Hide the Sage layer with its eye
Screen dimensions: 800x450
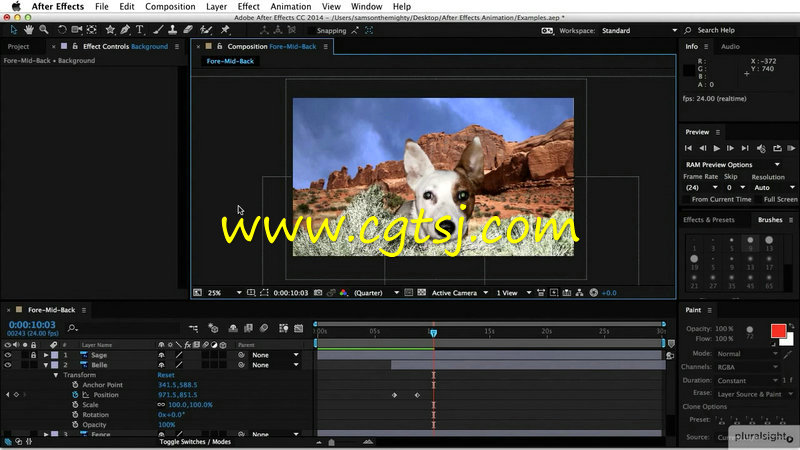click(8, 355)
